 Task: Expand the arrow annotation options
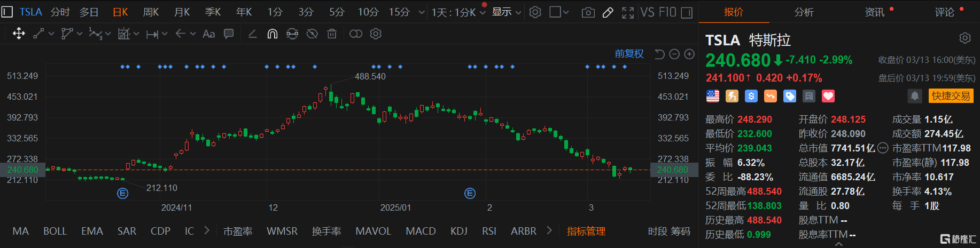[193, 34]
